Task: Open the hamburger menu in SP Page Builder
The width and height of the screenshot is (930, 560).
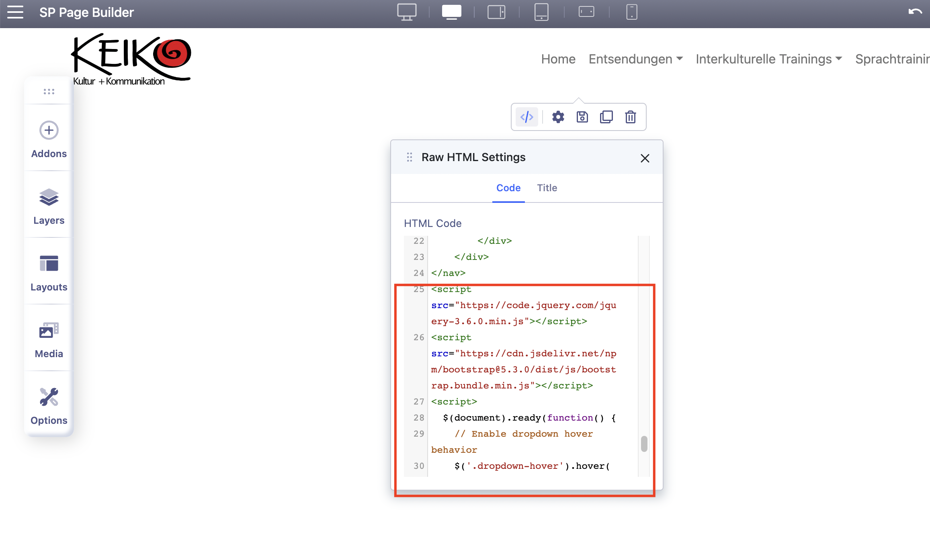Action: point(15,12)
